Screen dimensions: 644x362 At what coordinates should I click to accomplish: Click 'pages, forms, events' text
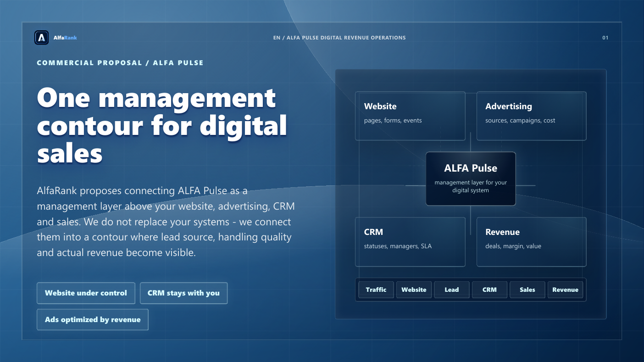point(393,120)
